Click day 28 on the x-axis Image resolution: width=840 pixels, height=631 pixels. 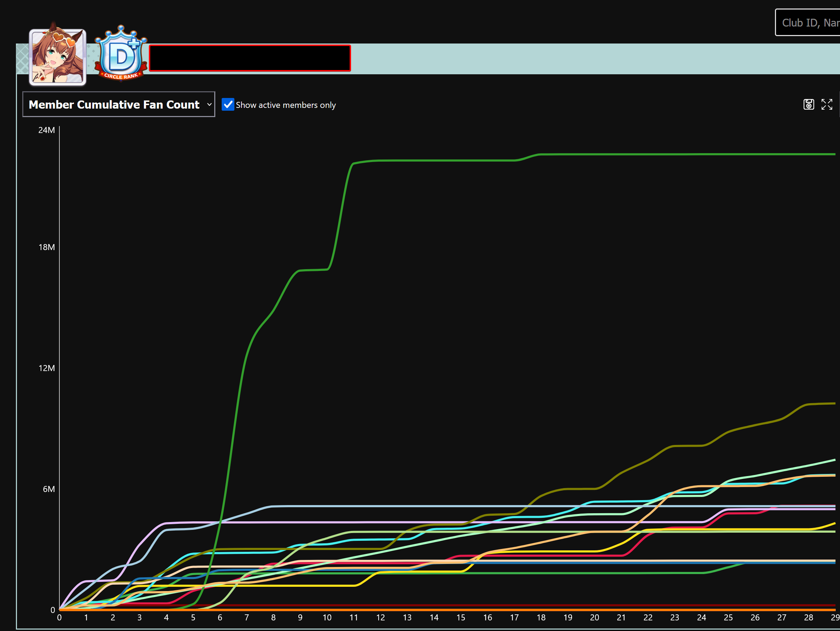point(809,618)
